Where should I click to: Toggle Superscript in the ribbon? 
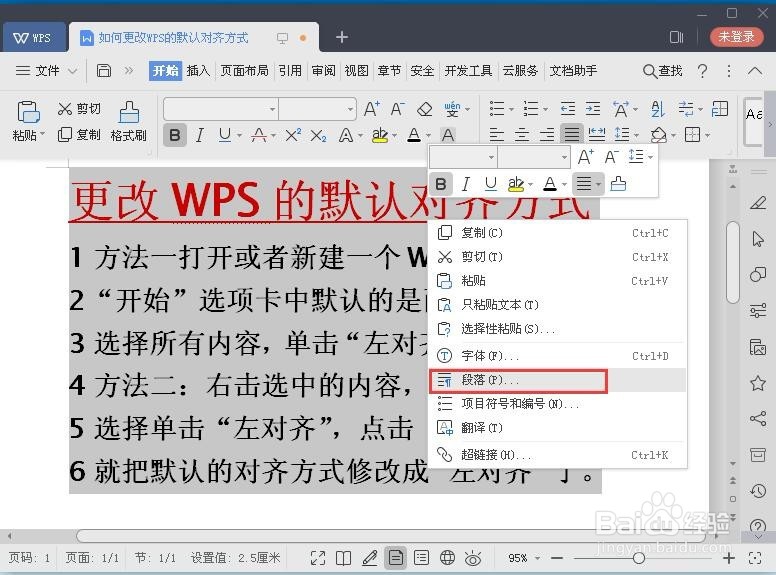point(293,135)
